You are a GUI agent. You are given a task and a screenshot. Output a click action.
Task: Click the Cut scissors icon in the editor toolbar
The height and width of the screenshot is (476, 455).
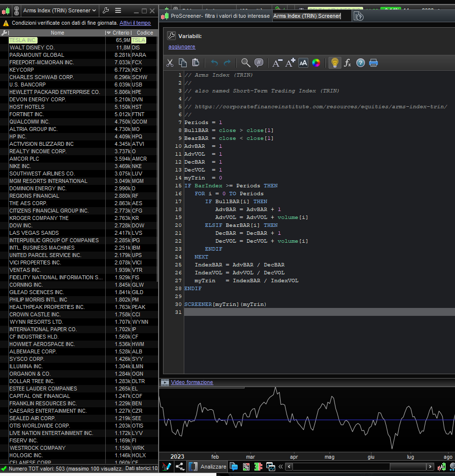coord(170,63)
